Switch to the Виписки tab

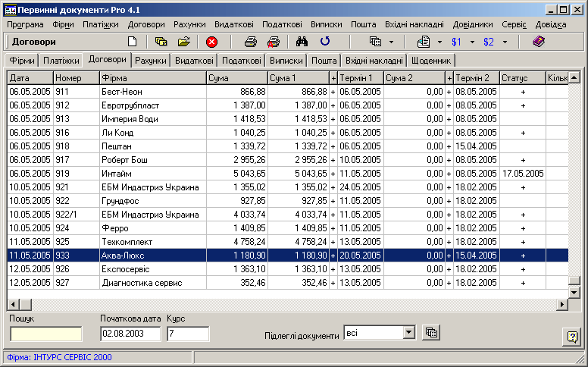286,61
